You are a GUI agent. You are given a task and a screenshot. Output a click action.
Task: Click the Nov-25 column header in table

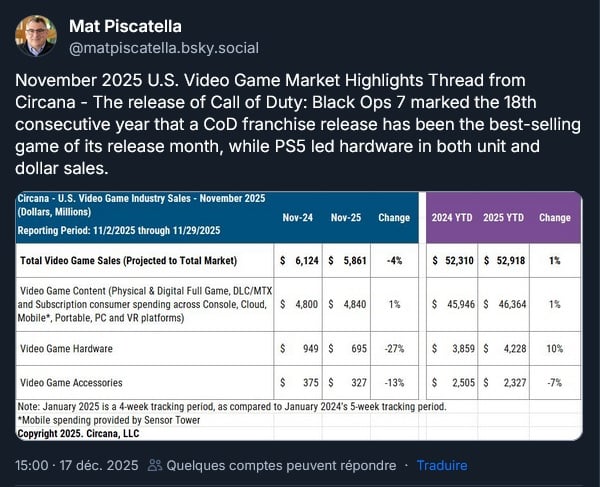[x=349, y=216]
